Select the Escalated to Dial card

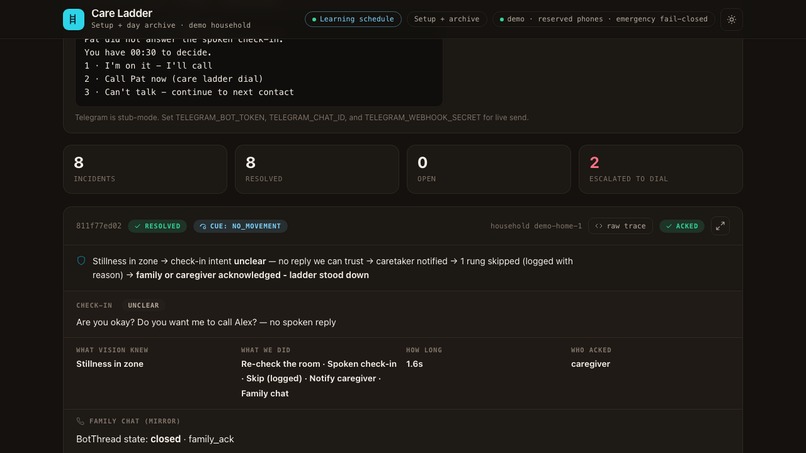[x=661, y=169]
